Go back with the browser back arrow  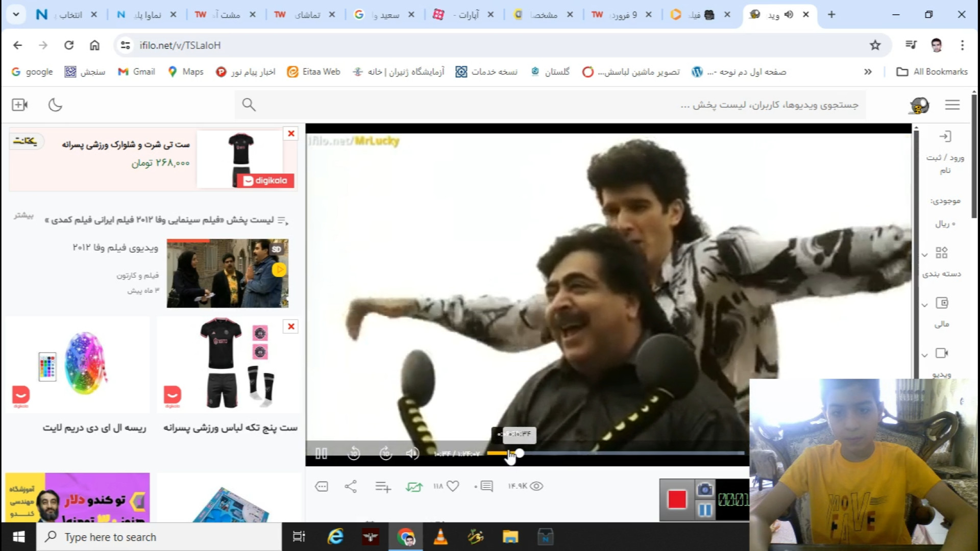(x=18, y=45)
